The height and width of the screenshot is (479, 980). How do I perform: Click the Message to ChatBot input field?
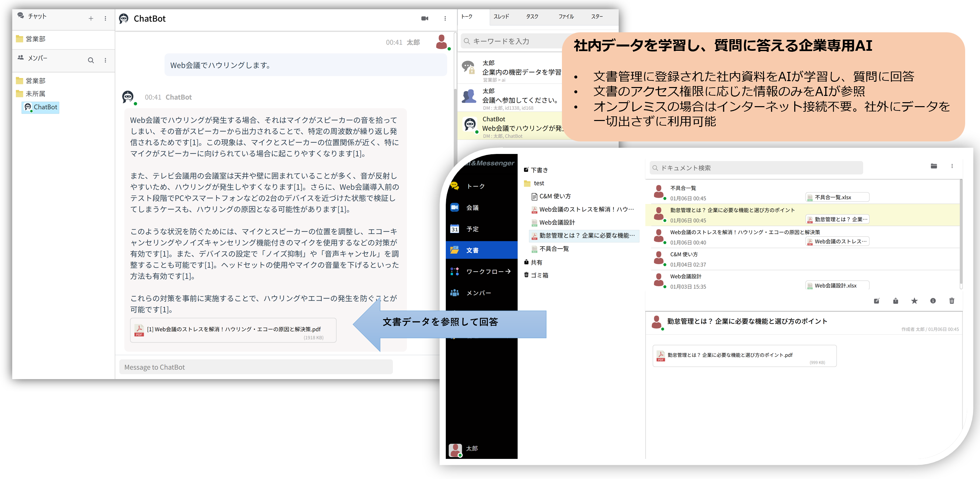[x=256, y=367]
